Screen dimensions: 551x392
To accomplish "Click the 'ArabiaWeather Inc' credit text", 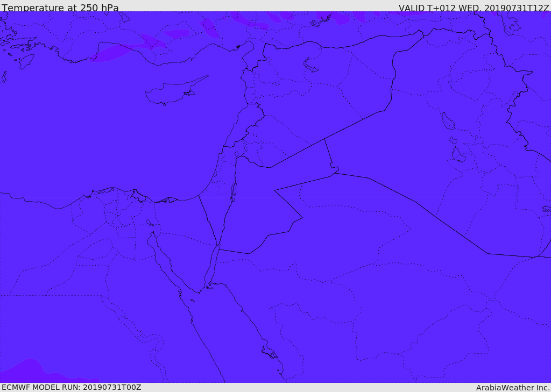I will [x=512, y=388].
